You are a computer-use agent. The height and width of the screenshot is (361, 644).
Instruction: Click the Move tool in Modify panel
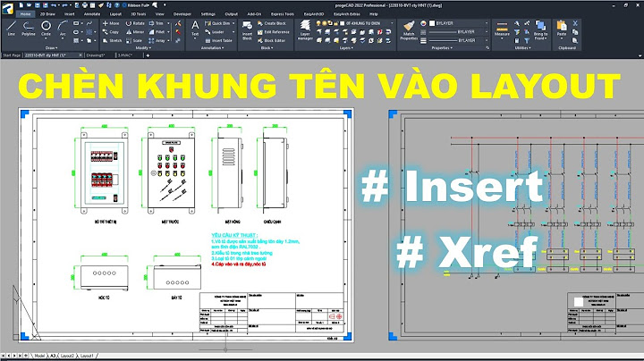coord(111,23)
